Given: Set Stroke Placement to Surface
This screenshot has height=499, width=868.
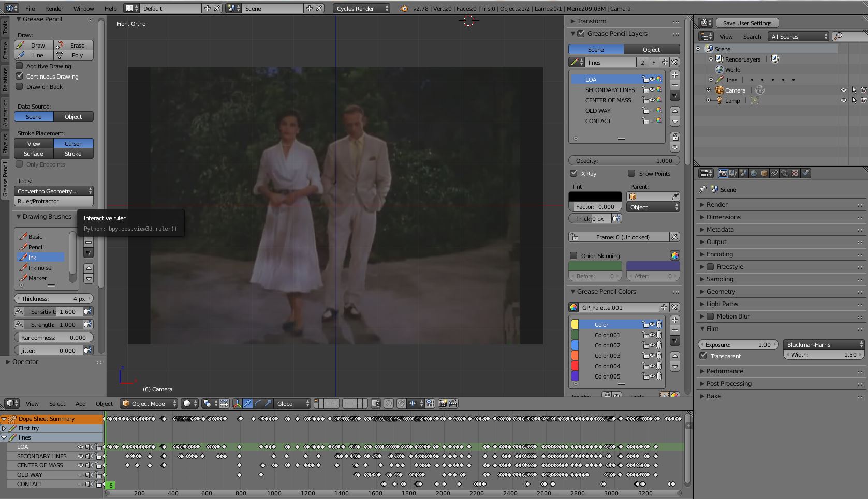Looking at the screenshot, I should click(34, 154).
